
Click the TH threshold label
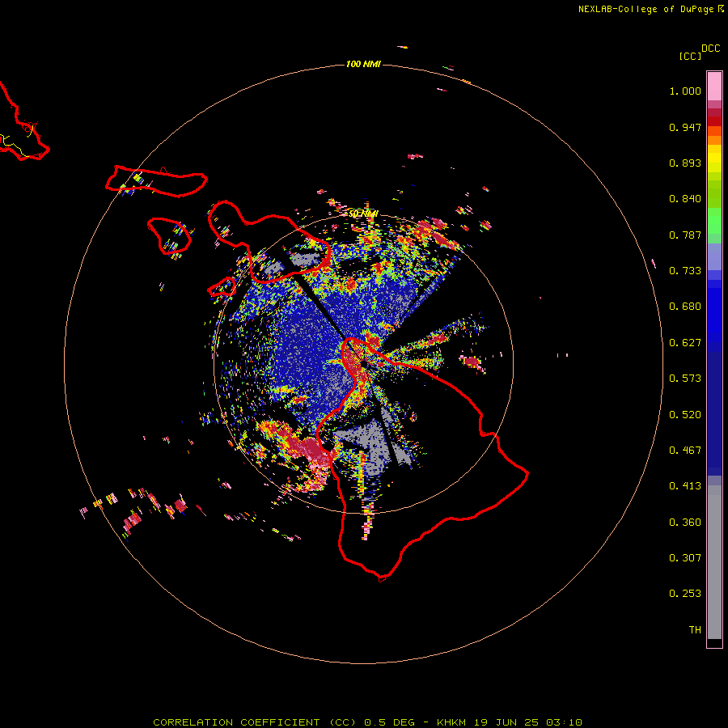click(x=695, y=630)
